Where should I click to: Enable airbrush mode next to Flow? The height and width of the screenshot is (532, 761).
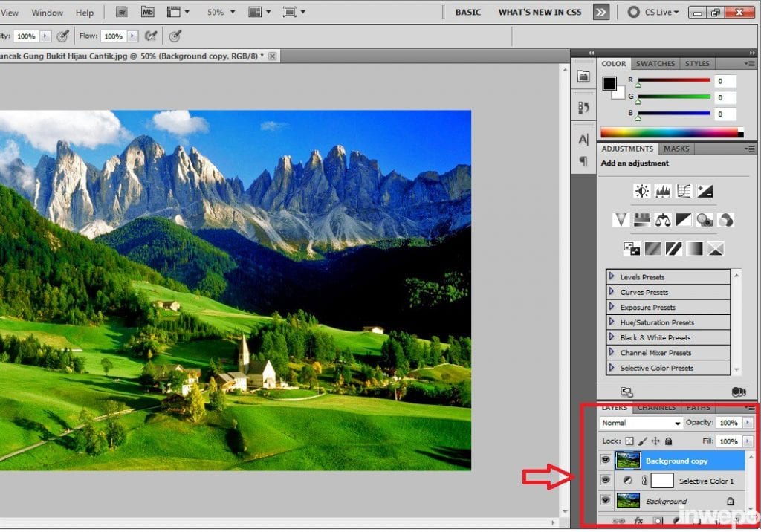click(x=151, y=36)
